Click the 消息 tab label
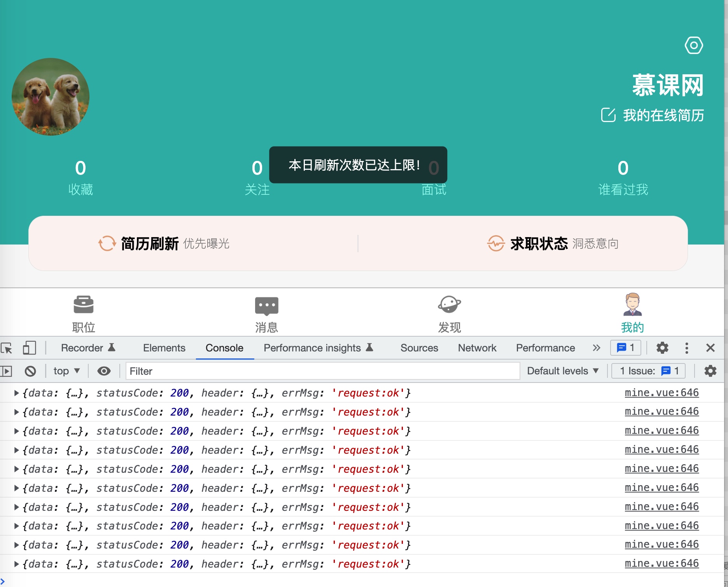This screenshot has width=728, height=587. point(266,327)
